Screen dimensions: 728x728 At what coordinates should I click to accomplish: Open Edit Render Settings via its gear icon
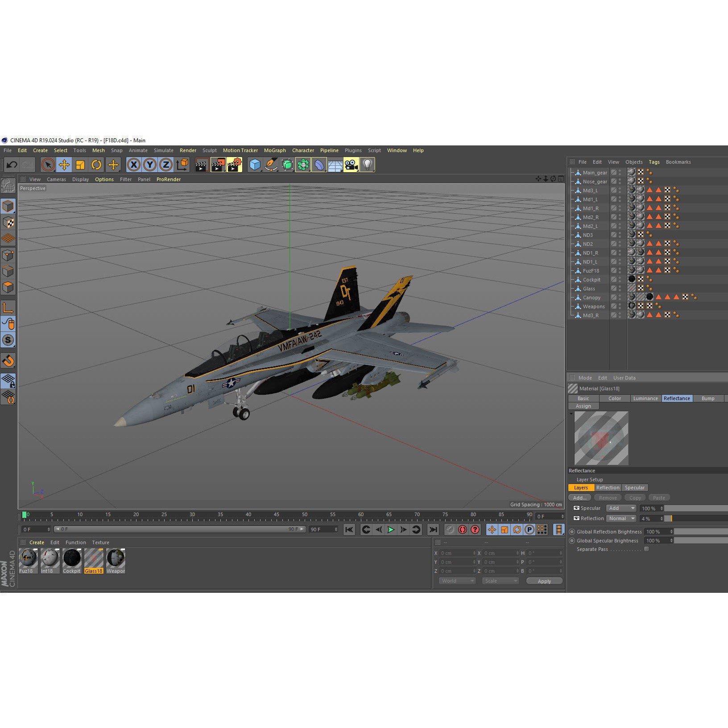235,165
